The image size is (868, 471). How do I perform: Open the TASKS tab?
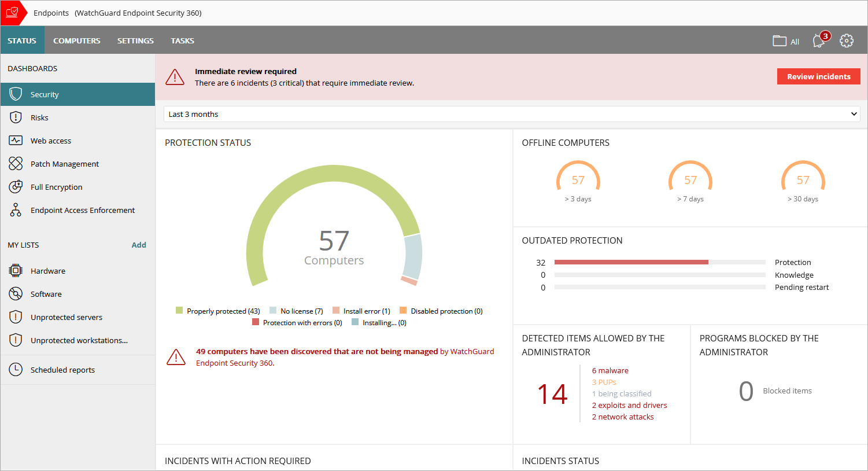182,41
